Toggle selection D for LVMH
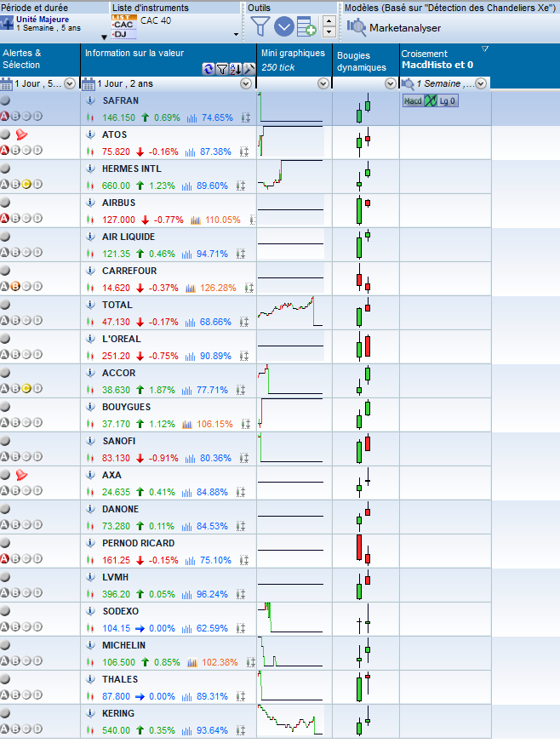Image resolution: width=560 pixels, height=743 pixels. (37, 593)
